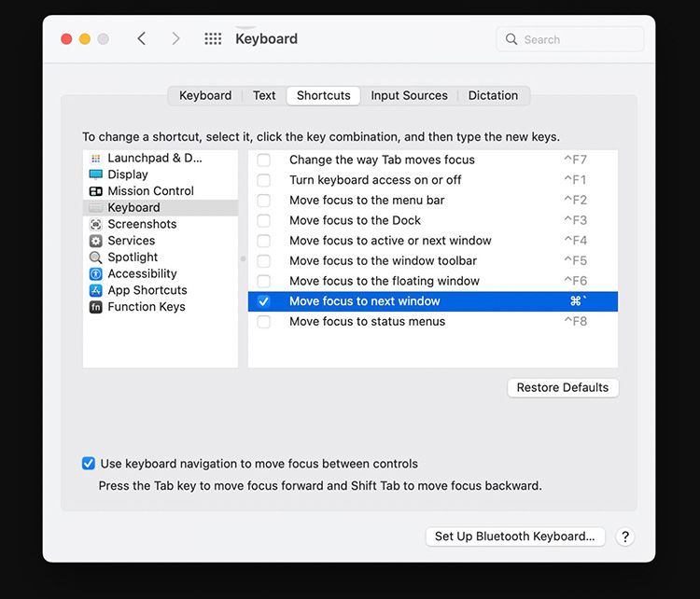Click the ^F3 shortcut value

coord(576,220)
